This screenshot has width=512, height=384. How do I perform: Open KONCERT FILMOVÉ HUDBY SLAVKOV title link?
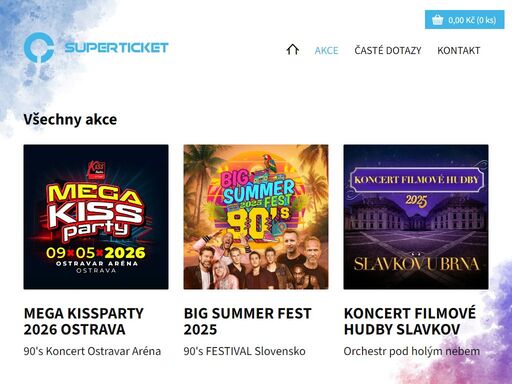point(410,321)
